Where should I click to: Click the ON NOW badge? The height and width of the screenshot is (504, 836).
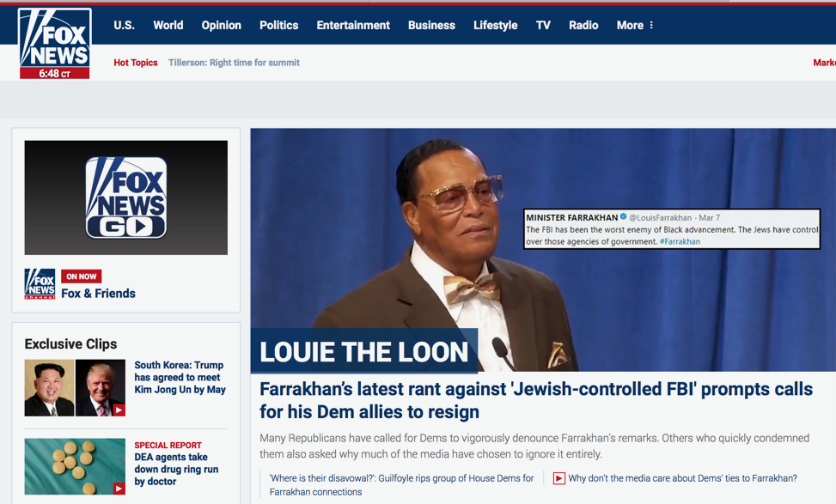(x=81, y=276)
